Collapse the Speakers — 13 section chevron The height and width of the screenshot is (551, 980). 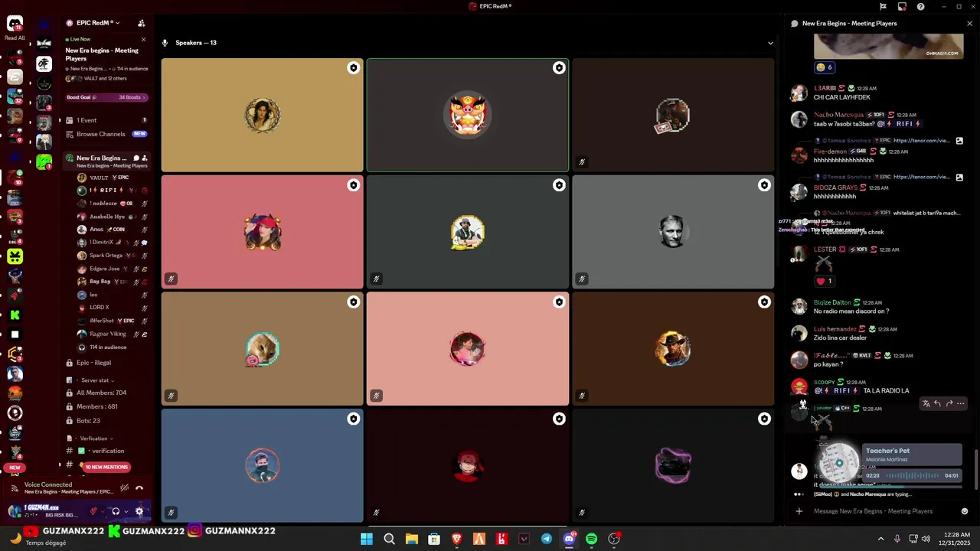pos(770,43)
